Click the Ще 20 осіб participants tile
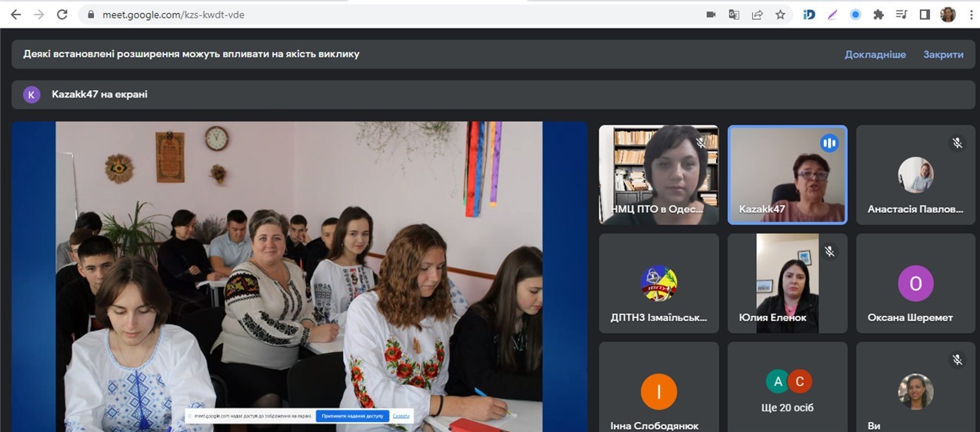Viewport: 980px width, 432px height. tap(787, 387)
